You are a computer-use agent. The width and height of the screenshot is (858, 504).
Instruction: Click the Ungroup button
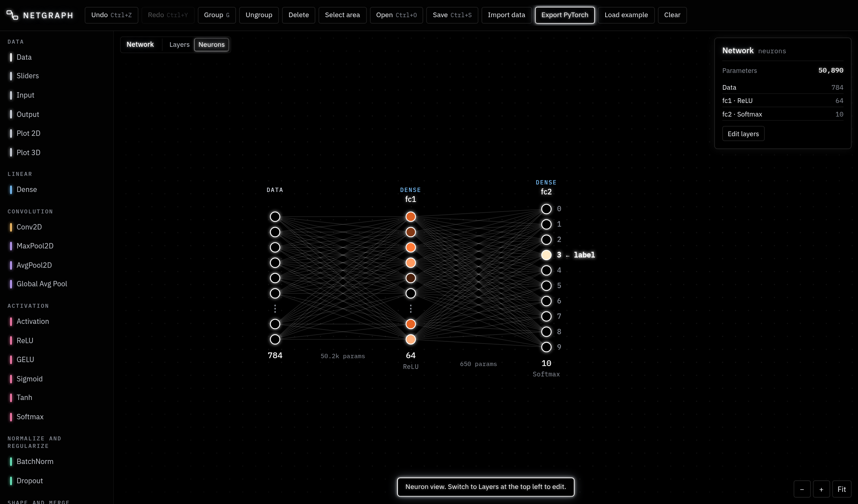pos(259,15)
